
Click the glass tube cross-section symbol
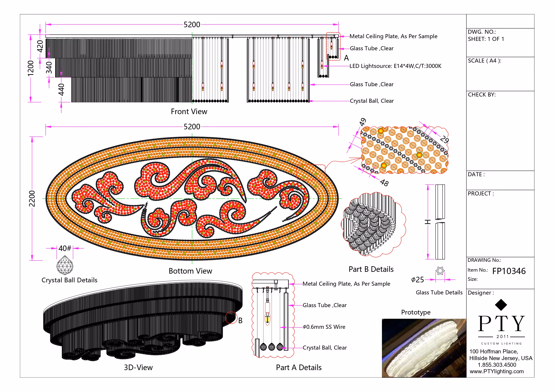(440, 271)
